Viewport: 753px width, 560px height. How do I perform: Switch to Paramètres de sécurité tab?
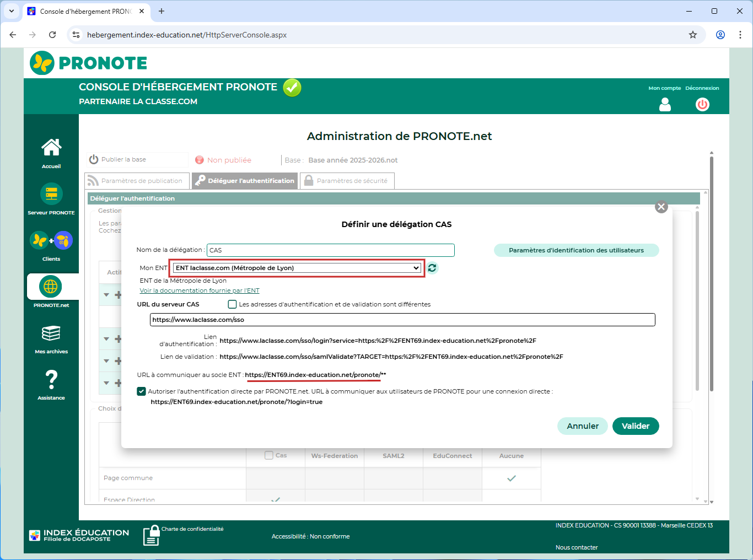[347, 181]
